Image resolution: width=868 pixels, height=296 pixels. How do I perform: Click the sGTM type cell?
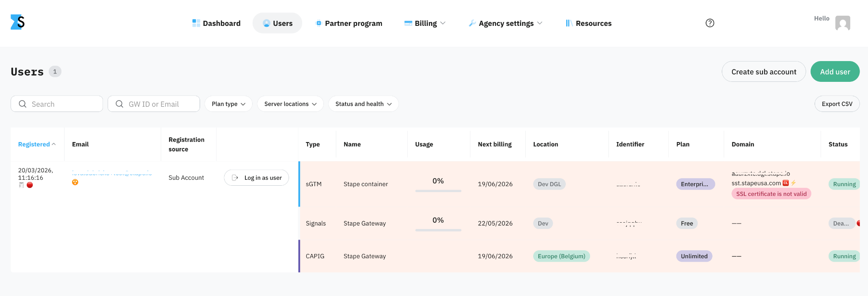(x=314, y=184)
